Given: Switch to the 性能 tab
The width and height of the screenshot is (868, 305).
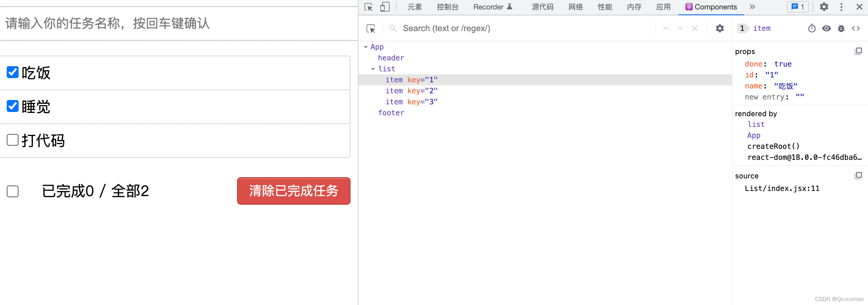Looking at the screenshot, I should point(605,7).
